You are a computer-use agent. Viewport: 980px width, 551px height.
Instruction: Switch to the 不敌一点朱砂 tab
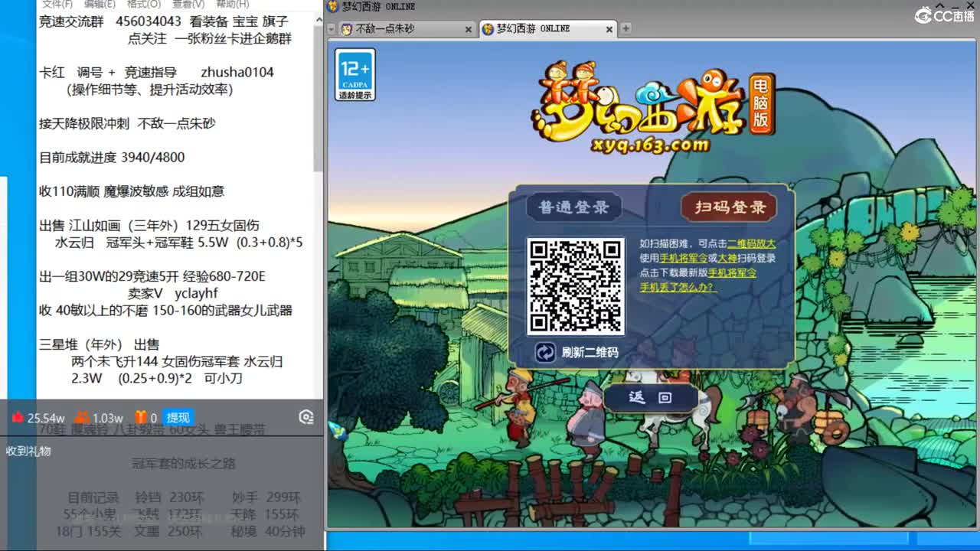pyautogui.click(x=407, y=29)
